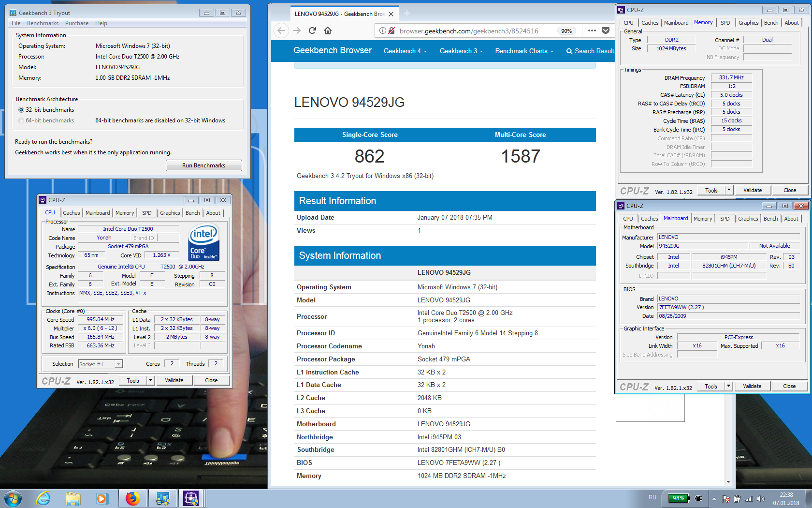
Task: Show hidden tray icons arrow
Action: point(714,499)
